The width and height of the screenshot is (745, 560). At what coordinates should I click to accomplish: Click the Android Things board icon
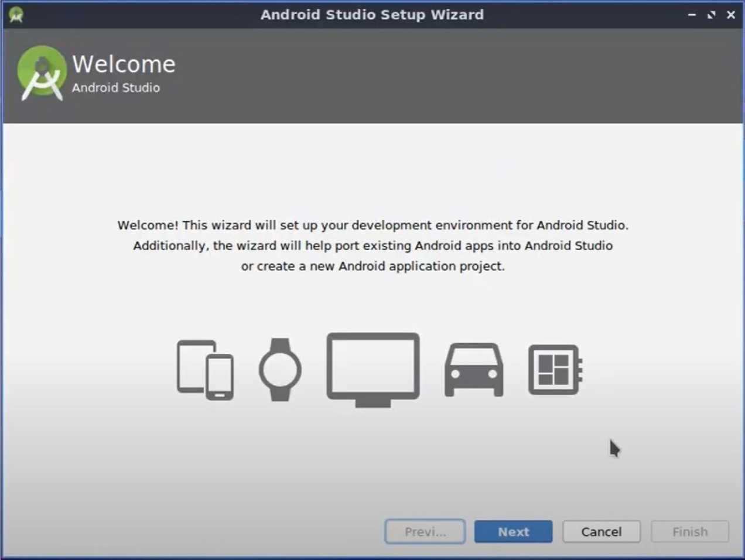pos(555,370)
